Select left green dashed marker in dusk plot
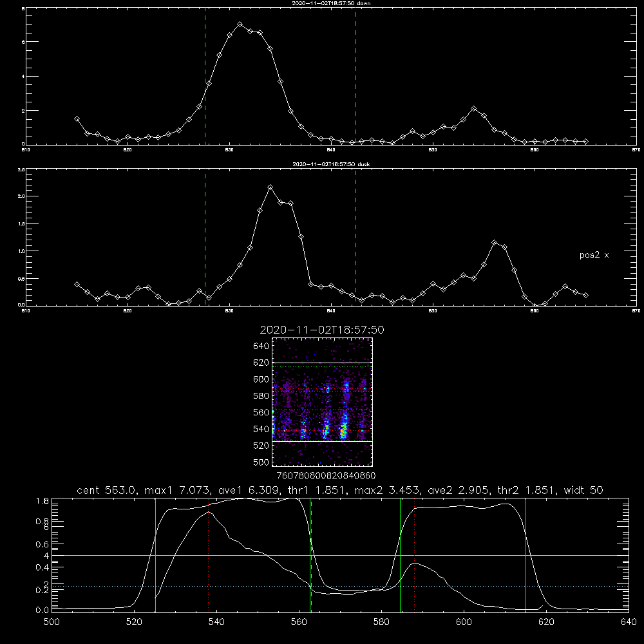 (x=205, y=237)
